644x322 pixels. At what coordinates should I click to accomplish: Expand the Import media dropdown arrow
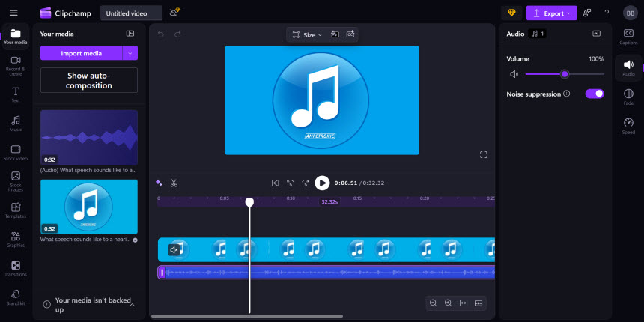[x=130, y=53]
